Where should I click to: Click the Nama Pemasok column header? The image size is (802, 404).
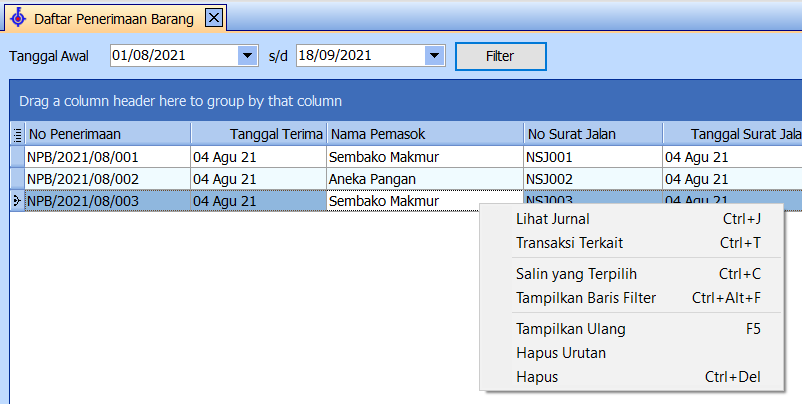tap(424, 134)
